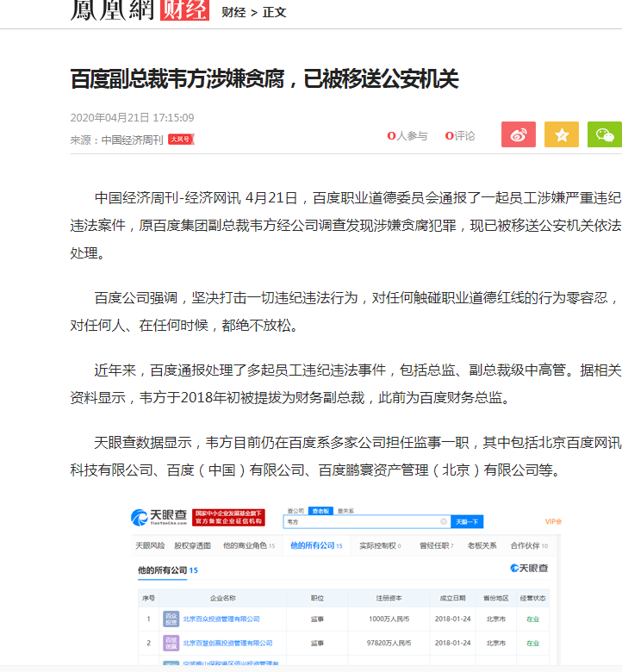Click the article headline about 百度副总裁韦方
The width and height of the screenshot is (622, 672).
pos(264,79)
